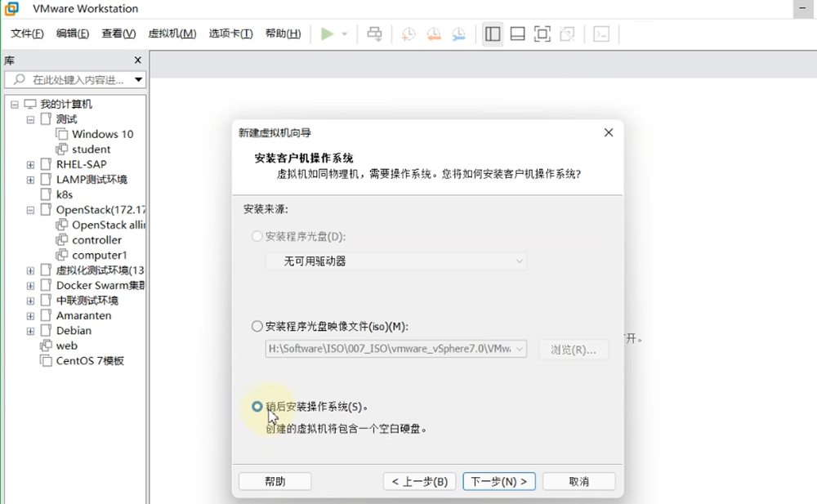The width and height of the screenshot is (817, 504).
Task: Toggle the thumbnail bar view icon
Action: coord(517,34)
